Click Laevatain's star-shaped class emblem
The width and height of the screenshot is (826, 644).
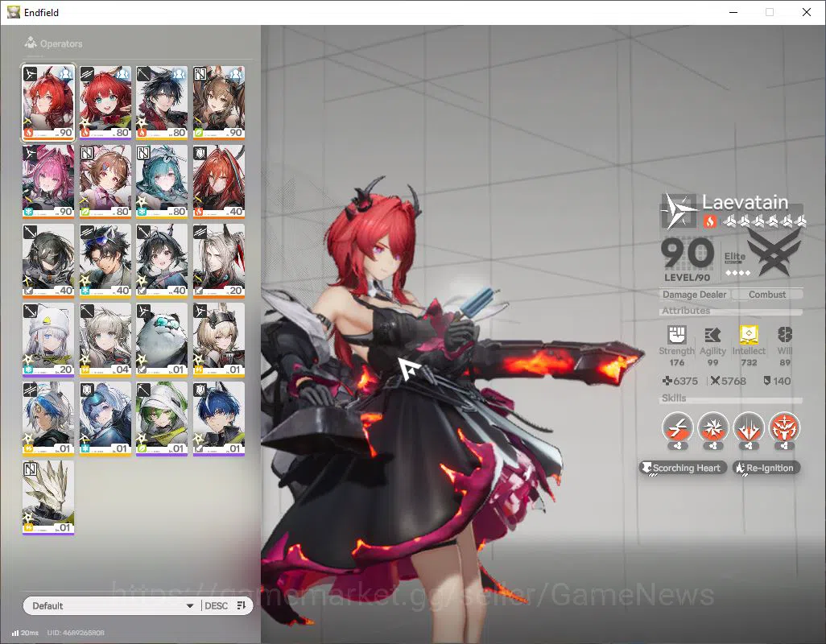tap(677, 211)
